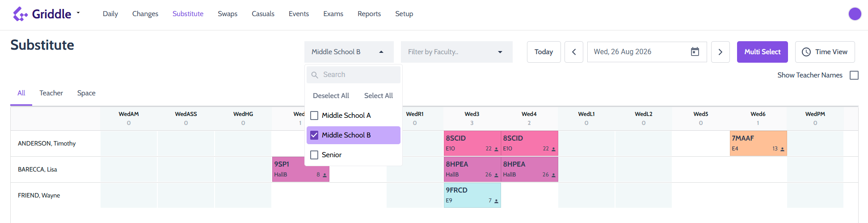Click the Griddle logo icon
The image size is (868, 223).
20,14
